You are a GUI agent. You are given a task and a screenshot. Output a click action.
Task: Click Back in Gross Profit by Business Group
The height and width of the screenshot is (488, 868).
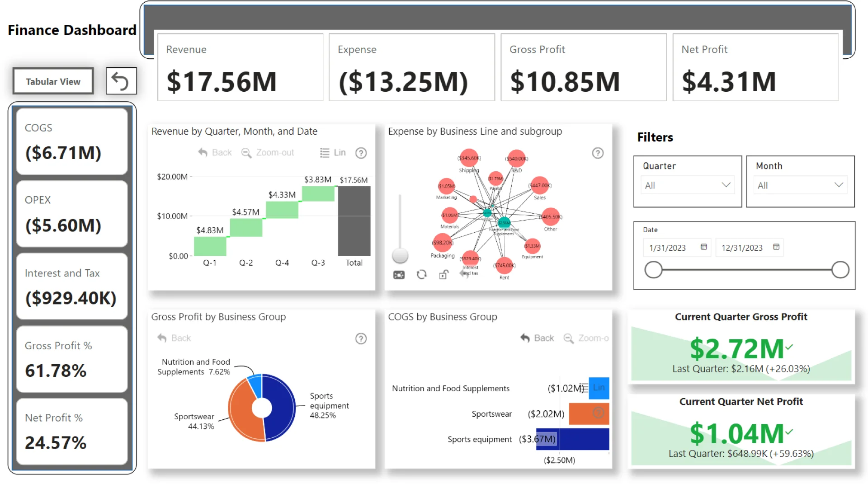coord(174,338)
